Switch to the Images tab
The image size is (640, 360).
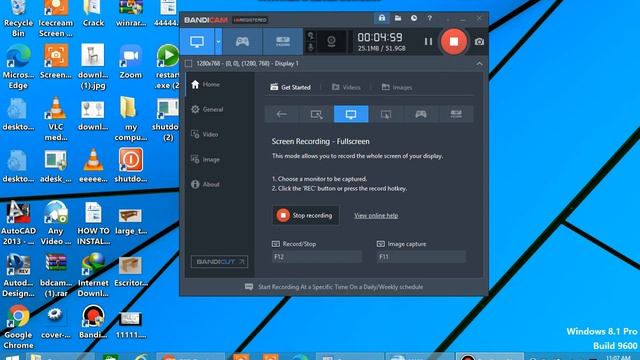click(x=397, y=87)
